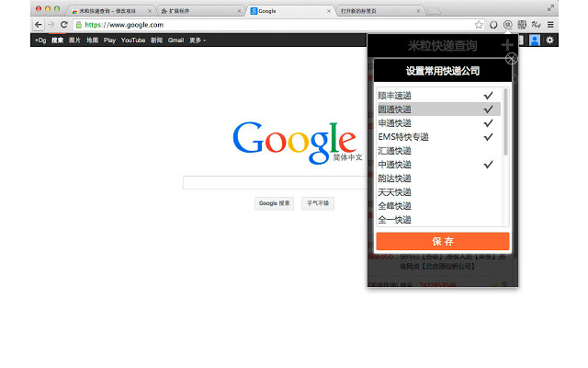The image size is (588, 368).
Task: Uncheck EMS特快专递 courier
Action: click(x=439, y=137)
